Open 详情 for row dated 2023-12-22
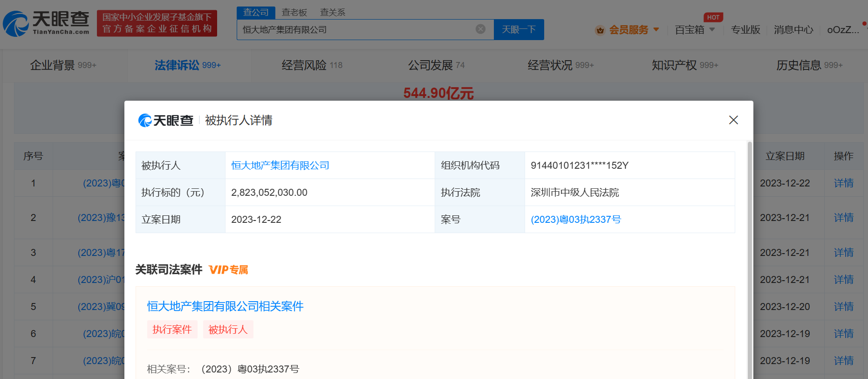Image resolution: width=868 pixels, height=379 pixels. 844,183
